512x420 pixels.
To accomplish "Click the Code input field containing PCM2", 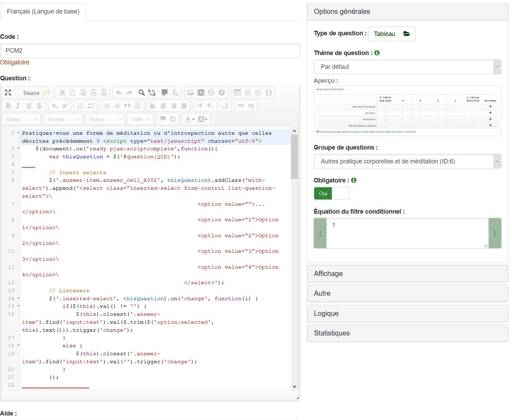I will (x=150, y=51).
